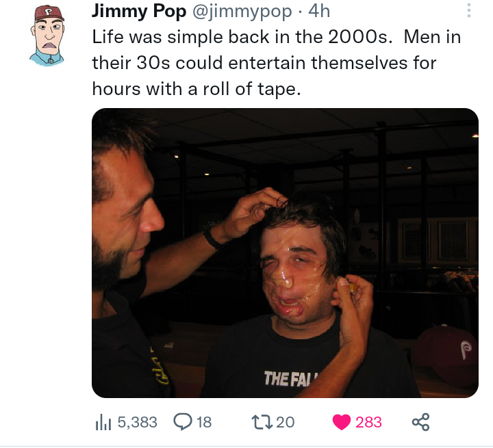Open Jimmy Pop's cartoon profile avatar
The image size is (493, 448).
point(48,36)
